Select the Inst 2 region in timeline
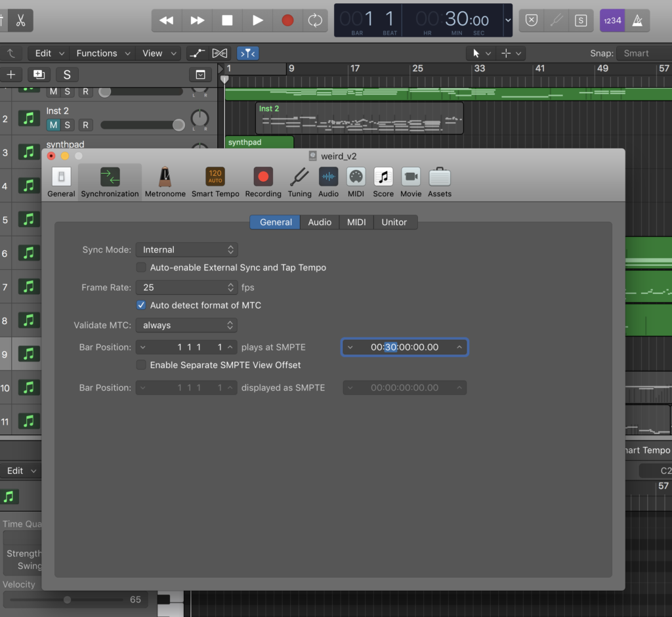 359,118
